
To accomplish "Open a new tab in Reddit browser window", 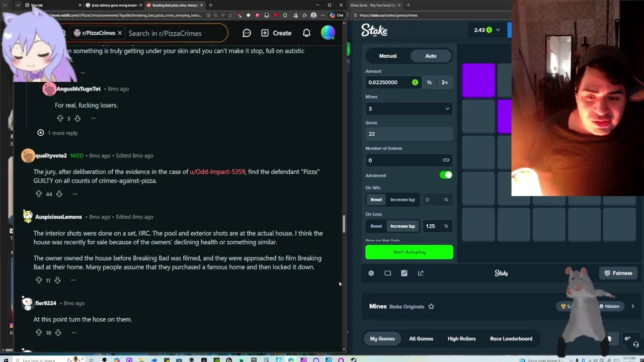I will click(210, 5).
